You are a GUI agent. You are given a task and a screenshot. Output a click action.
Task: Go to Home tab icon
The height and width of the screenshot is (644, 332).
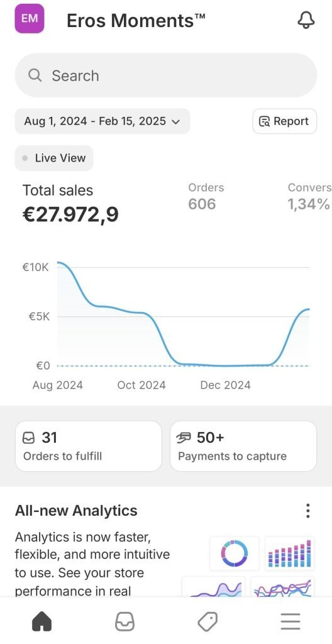(42, 621)
